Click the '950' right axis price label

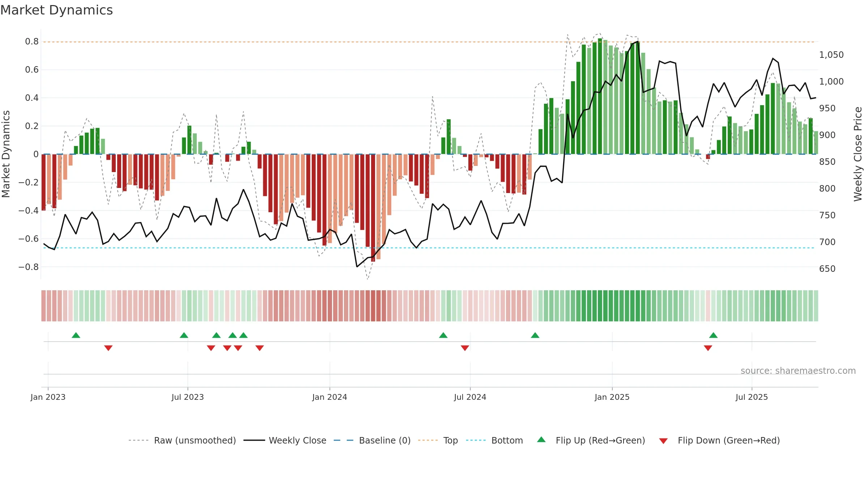click(x=827, y=108)
